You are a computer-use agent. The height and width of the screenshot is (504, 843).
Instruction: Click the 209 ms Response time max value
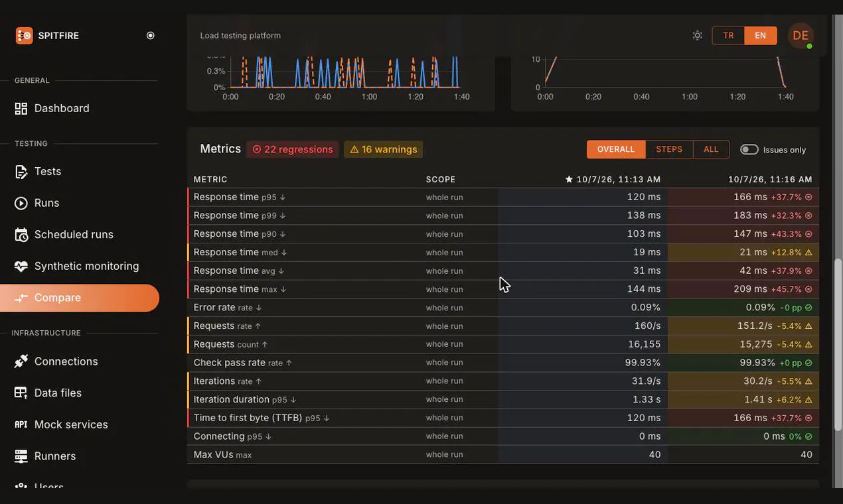point(750,289)
